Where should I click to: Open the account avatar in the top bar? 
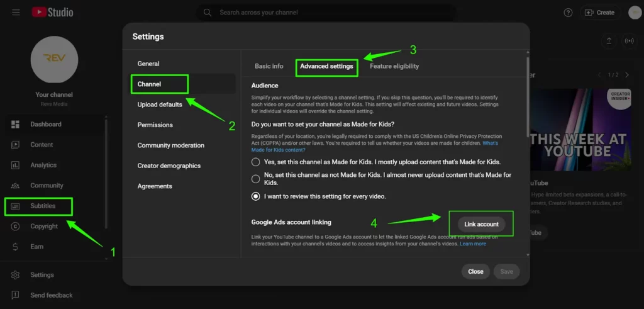tap(635, 13)
